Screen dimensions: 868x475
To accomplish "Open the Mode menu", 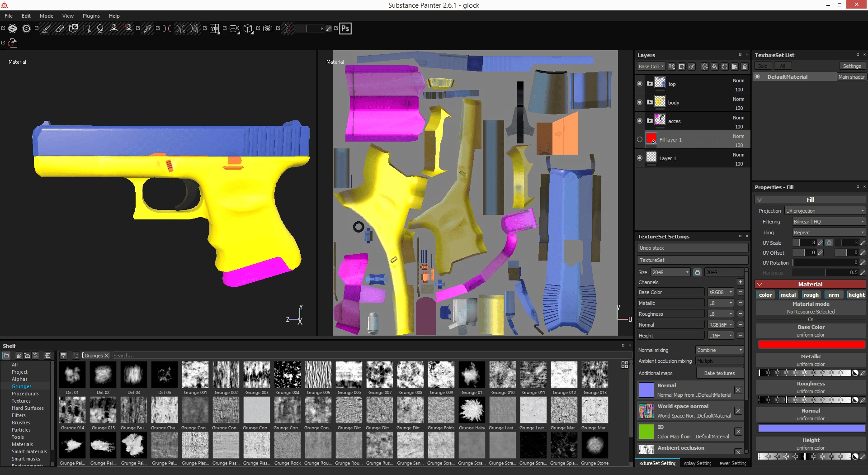I will pyautogui.click(x=47, y=16).
